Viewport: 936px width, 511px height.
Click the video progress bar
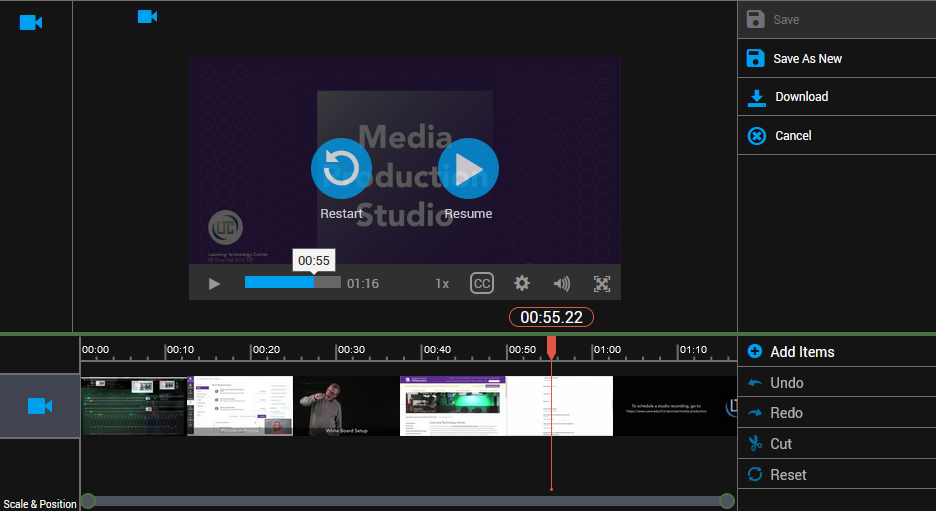click(292, 282)
